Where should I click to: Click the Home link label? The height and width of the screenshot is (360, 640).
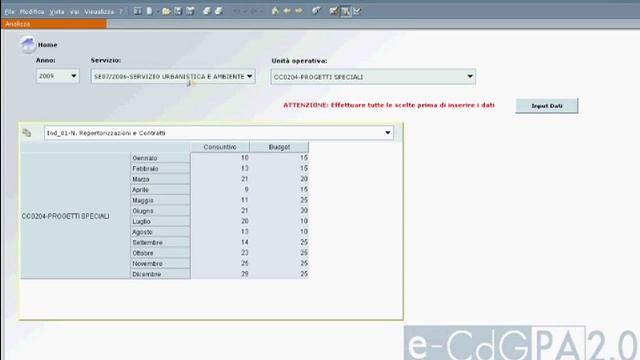tap(47, 45)
